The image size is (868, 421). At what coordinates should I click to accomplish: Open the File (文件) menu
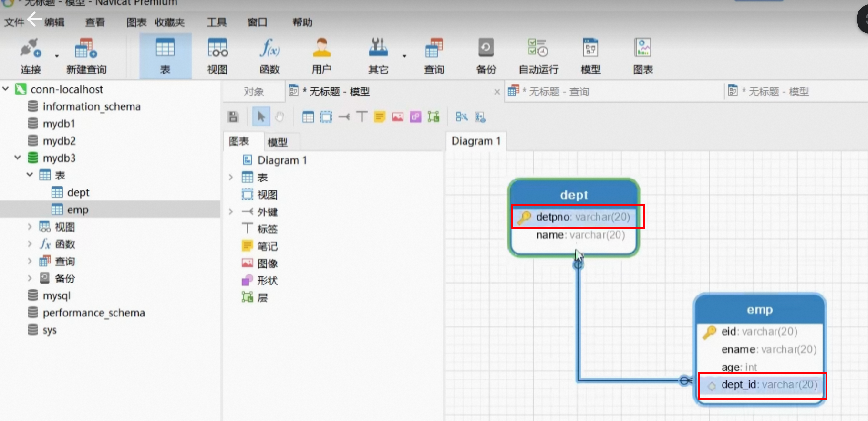[14, 22]
